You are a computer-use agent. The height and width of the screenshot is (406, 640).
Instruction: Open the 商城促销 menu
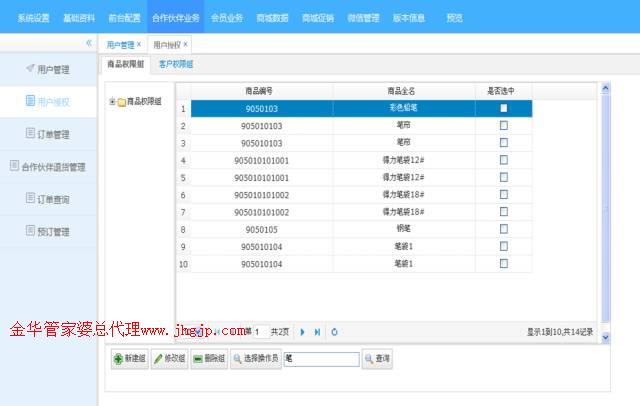[318, 18]
